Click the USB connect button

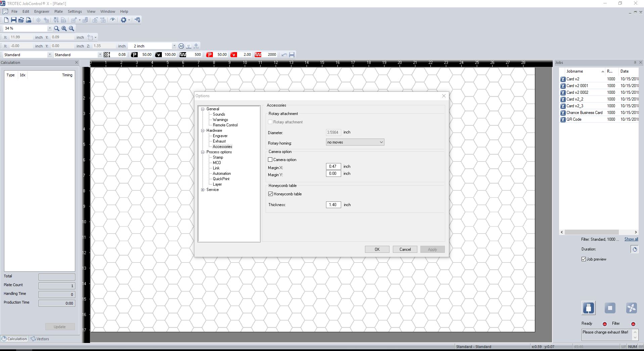tap(589, 308)
